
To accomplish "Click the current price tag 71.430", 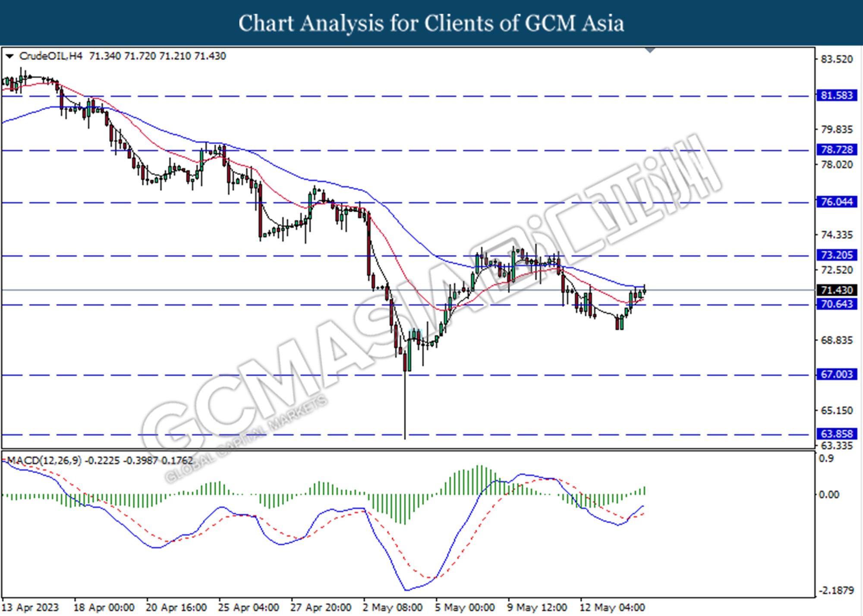I will pyautogui.click(x=837, y=290).
